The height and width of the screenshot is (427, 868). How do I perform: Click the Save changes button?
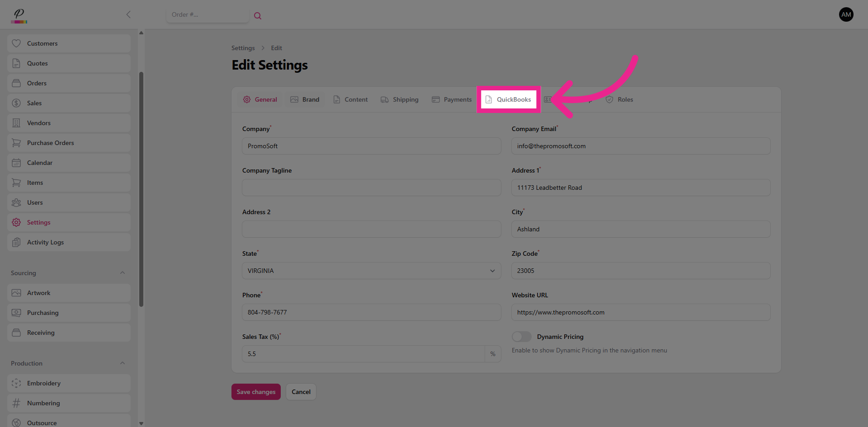(256, 392)
